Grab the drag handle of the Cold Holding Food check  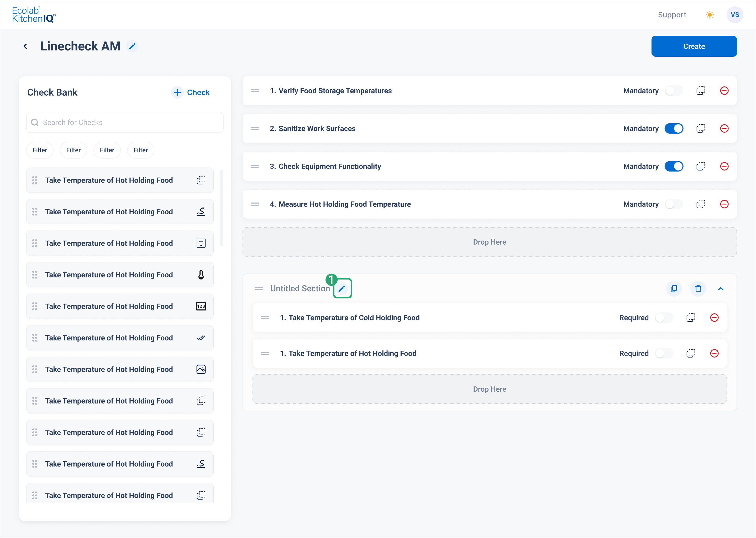click(x=265, y=318)
